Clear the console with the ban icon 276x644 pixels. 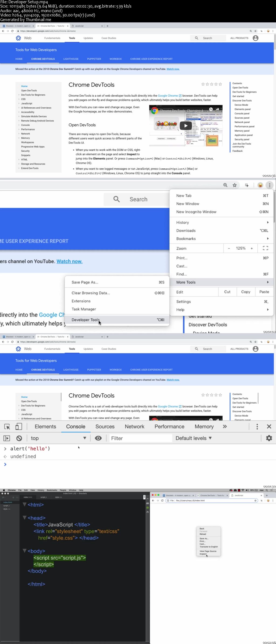(19, 438)
